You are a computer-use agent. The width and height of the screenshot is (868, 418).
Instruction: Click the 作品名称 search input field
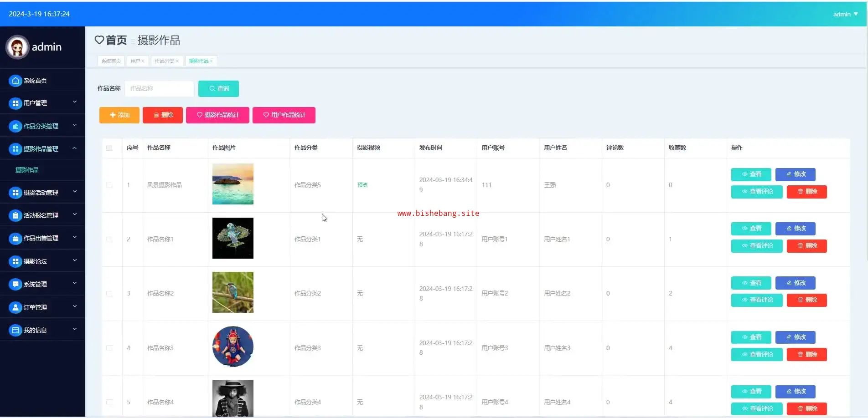click(x=159, y=89)
